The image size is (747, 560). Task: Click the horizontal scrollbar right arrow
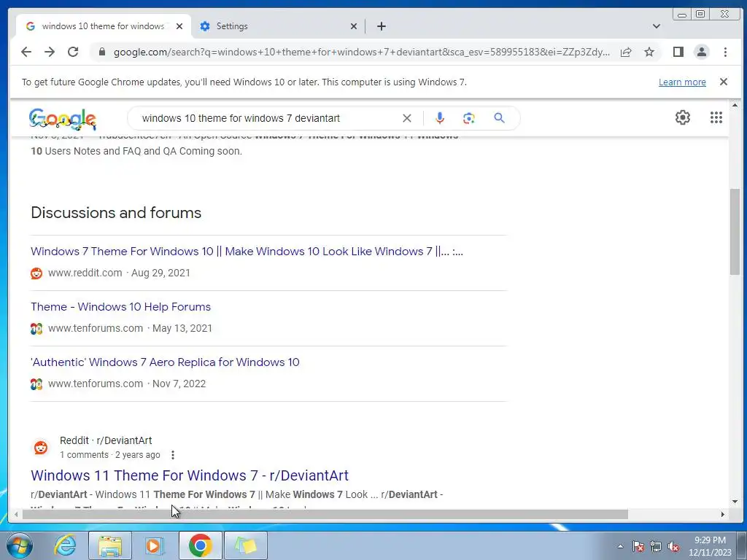(x=723, y=514)
